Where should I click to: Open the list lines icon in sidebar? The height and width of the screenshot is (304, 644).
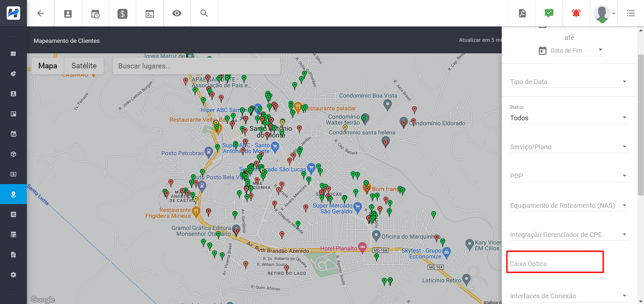pyautogui.click(x=13, y=215)
